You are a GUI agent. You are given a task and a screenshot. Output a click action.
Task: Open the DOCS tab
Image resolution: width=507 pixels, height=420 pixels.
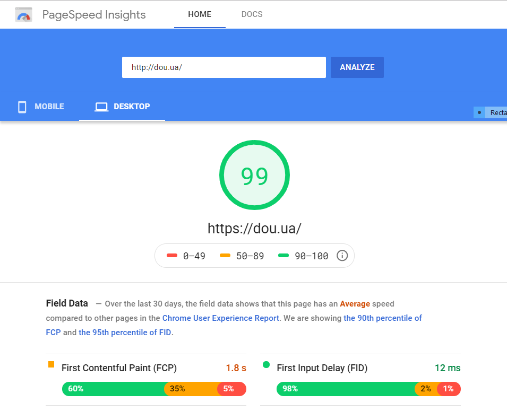(x=252, y=14)
